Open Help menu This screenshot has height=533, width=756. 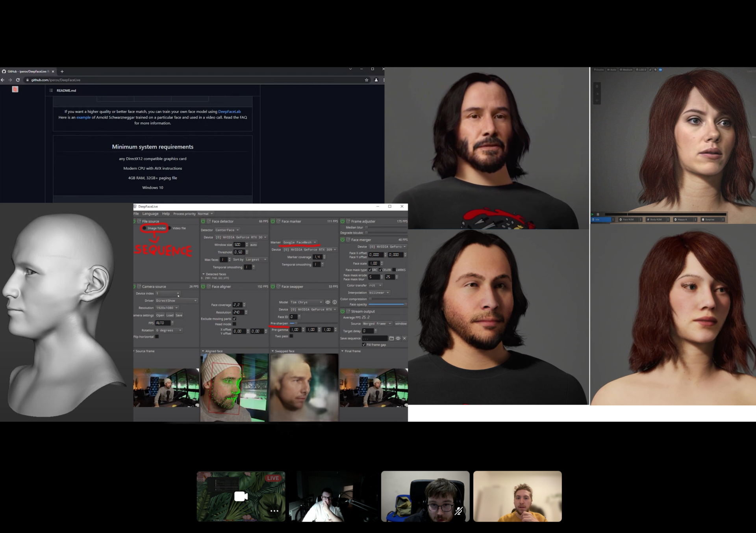point(166,214)
